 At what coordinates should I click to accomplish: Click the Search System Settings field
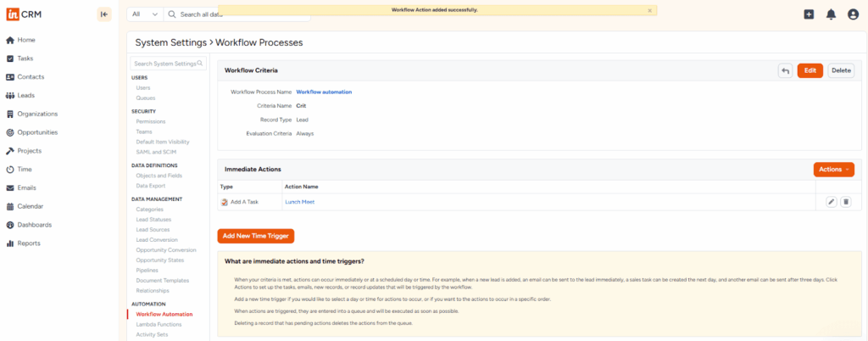[168, 64]
